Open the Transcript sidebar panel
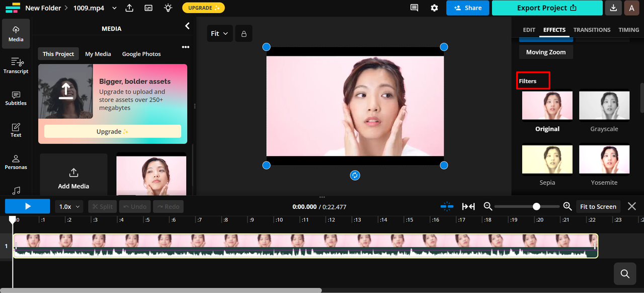 click(16, 66)
